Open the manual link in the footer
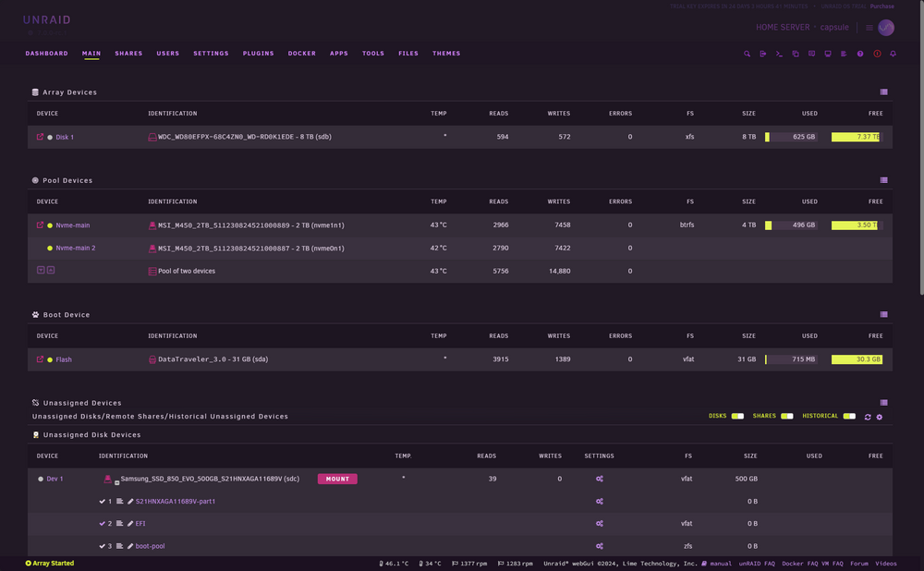 [x=720, y=564]
